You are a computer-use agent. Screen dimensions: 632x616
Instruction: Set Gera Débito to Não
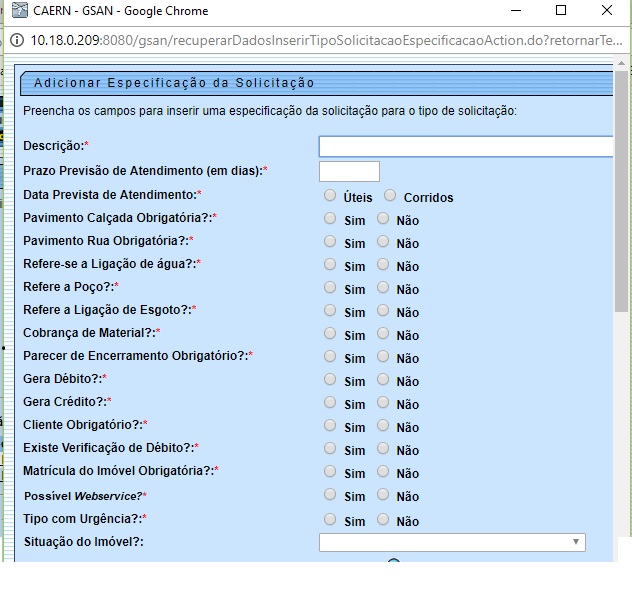click(383, 379)
